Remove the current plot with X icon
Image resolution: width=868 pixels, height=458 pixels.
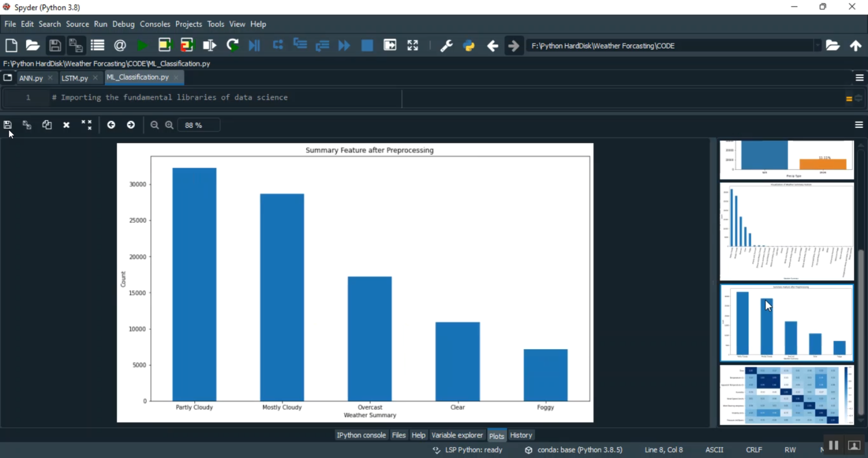(67, 125)
